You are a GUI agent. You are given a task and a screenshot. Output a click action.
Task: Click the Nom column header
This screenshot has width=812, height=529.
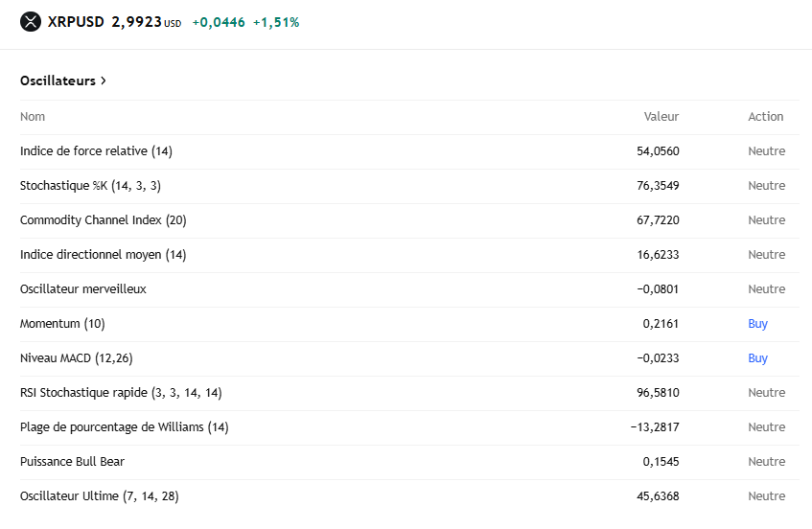coord(33,117)
